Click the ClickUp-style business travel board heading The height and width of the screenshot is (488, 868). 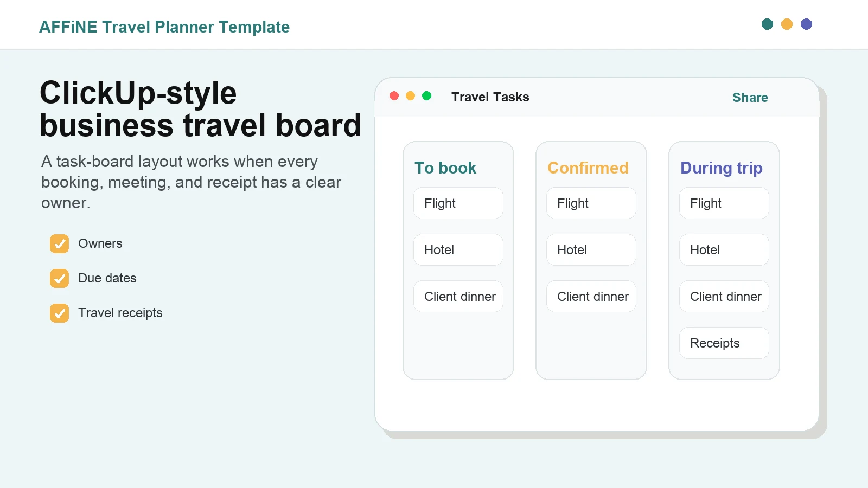(200, 109)
